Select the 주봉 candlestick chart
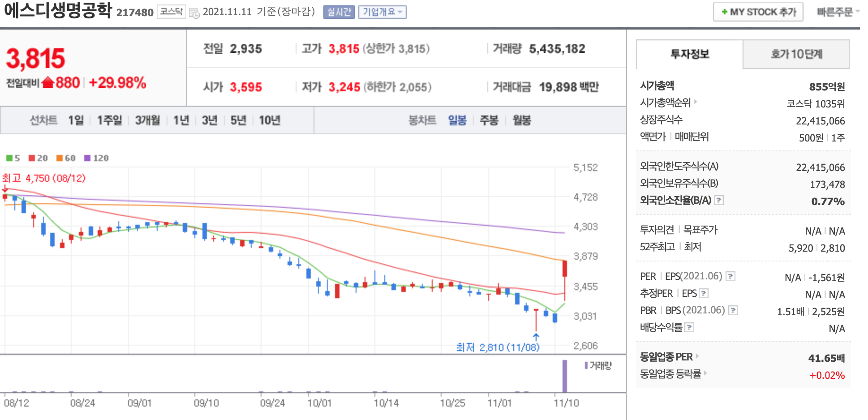 [489, 120]
